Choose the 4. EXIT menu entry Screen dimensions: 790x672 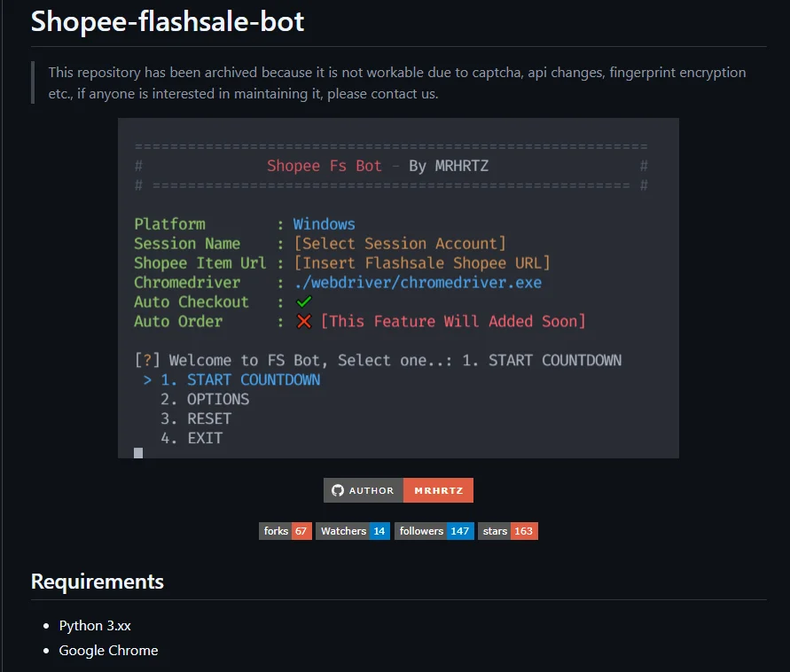192,438
